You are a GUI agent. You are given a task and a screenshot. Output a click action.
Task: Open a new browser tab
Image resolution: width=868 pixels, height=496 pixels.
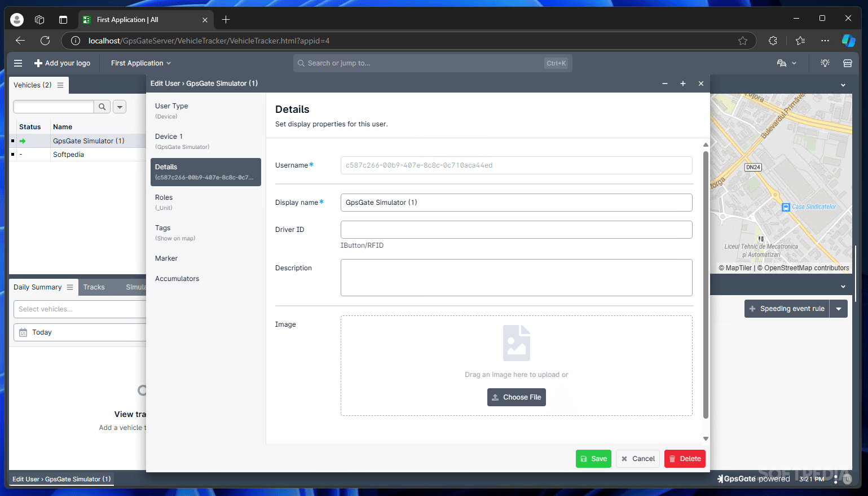coord(226,20)
